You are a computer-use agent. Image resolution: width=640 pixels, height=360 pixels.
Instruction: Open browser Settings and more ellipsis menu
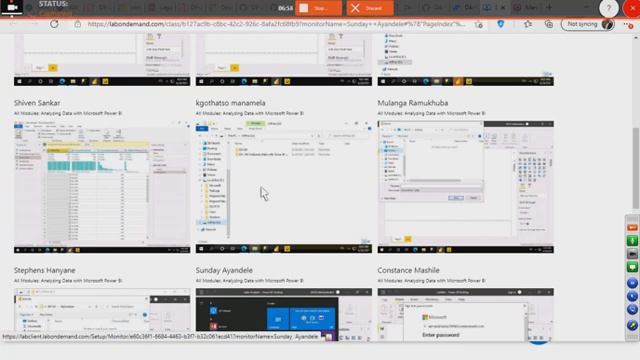[629, 25]
